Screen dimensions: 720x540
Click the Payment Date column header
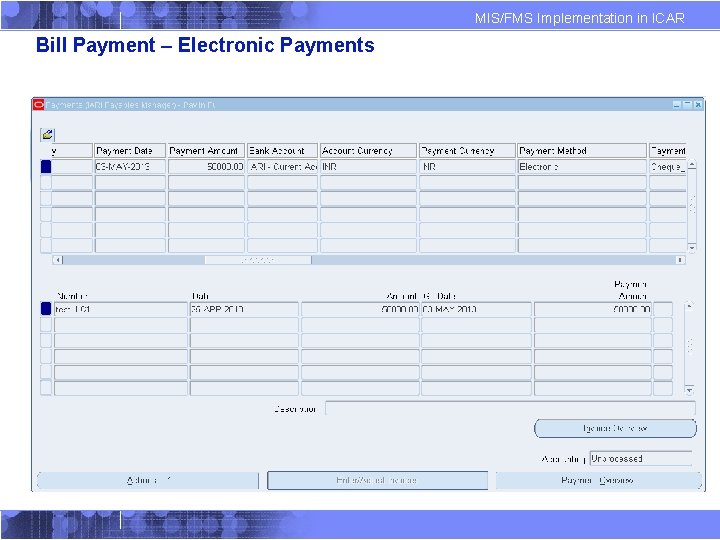point(130,151)
